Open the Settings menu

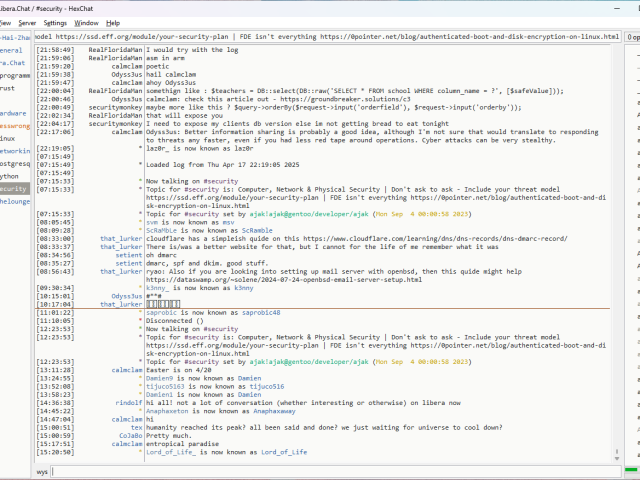56,22
